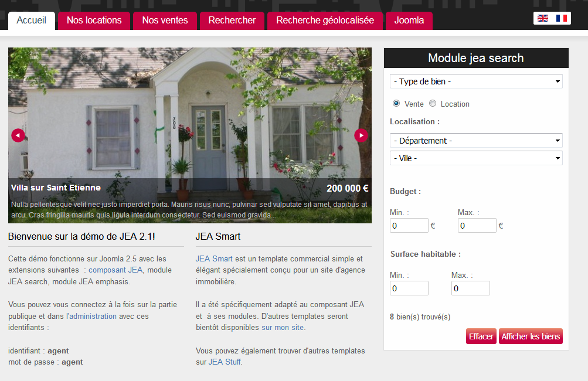The image size is (588, 381).
Task: Advance slideshow using right arrow icon
Action: 361,135
